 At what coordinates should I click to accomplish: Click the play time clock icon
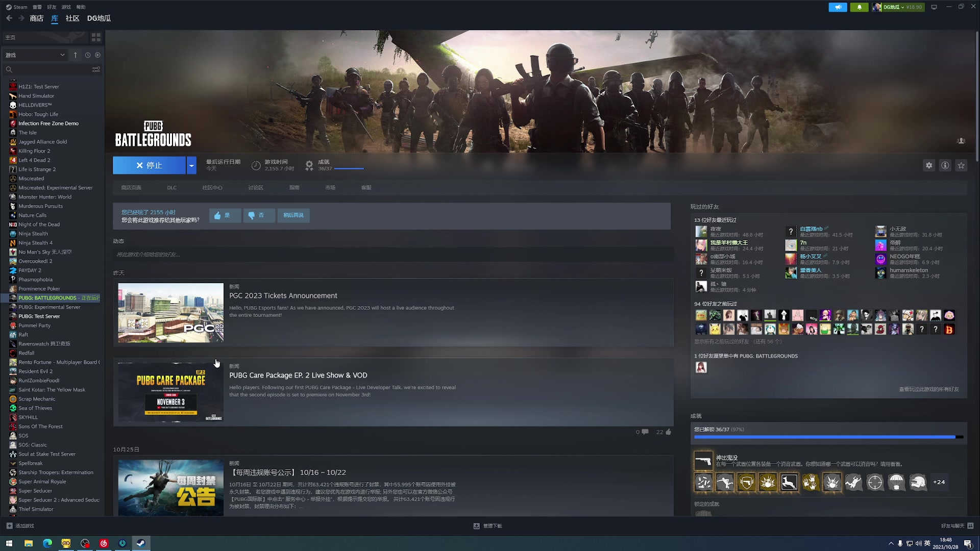click(x=256, y=165)
